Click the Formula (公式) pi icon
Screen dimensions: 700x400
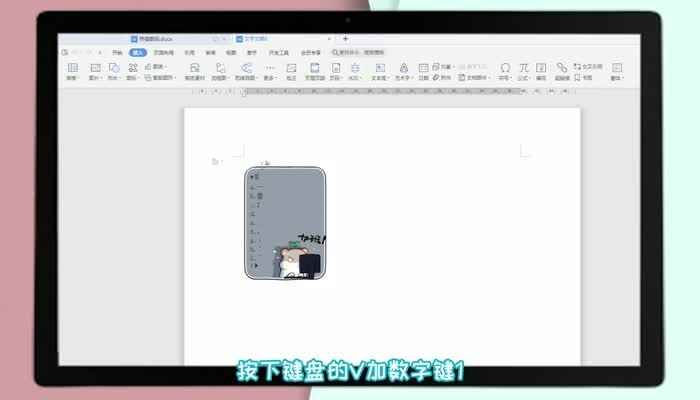[x=523, y=69]
